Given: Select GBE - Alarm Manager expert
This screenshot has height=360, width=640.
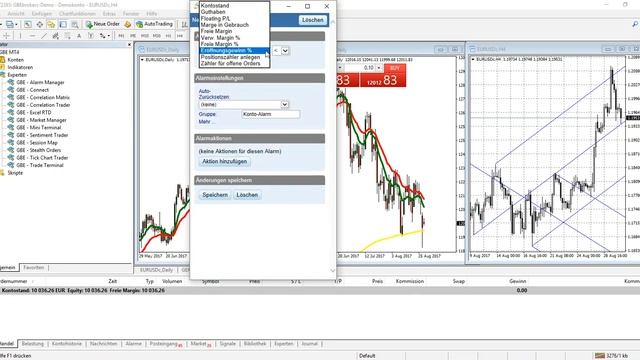Looking at the screenshot, I should tap(40, 82).
